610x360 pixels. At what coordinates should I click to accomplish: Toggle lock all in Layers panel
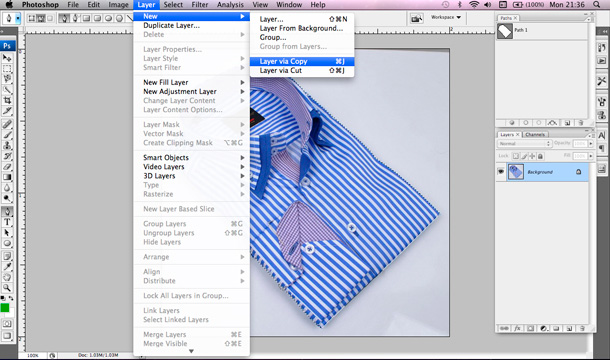click(540, 156)
